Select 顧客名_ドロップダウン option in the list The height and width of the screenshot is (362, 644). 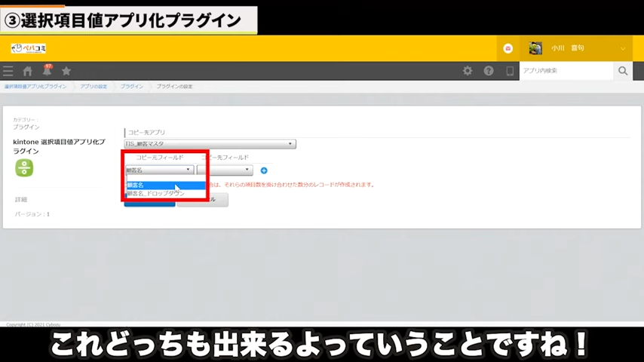pos(166,194)
